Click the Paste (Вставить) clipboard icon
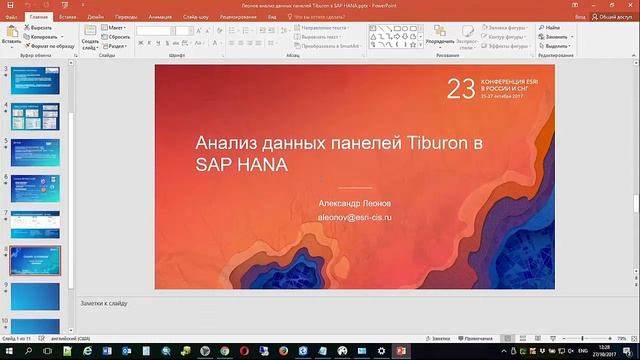The height and width of the screenshot is (360, 640). pos(11,32)
